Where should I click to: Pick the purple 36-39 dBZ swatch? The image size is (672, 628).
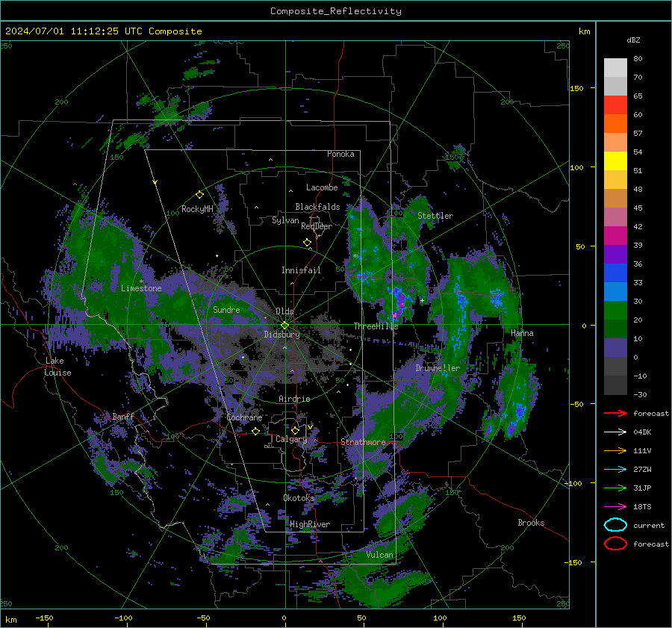click(615, 254)
